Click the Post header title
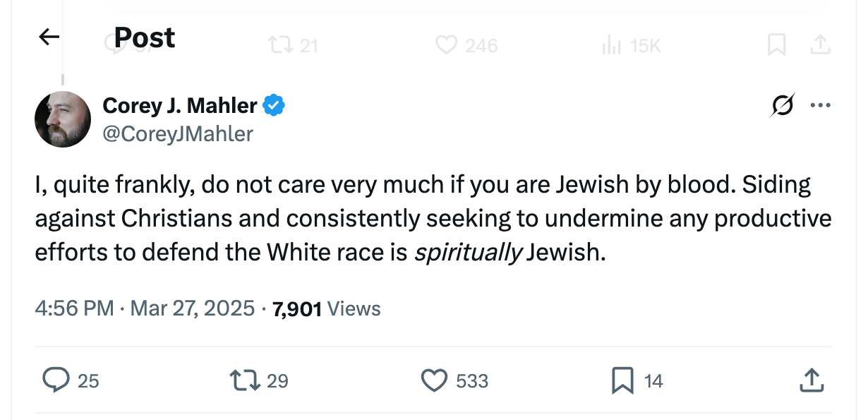The height and width of the screenshot is (420, 868). (145, 37)
